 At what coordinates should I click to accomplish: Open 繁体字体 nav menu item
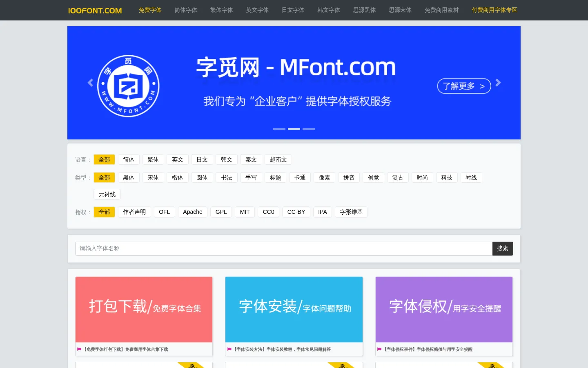[x=221, y=10]
